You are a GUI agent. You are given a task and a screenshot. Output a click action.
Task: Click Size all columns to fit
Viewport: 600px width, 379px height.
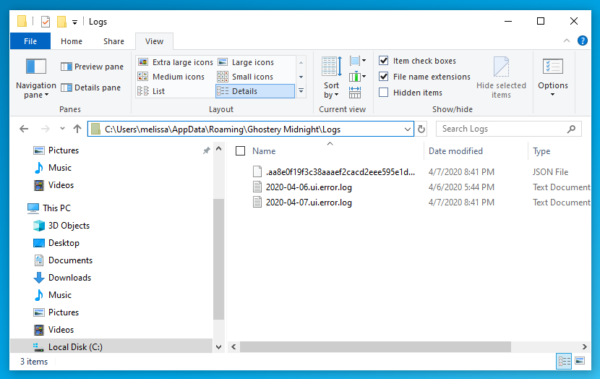pos(355,93)
